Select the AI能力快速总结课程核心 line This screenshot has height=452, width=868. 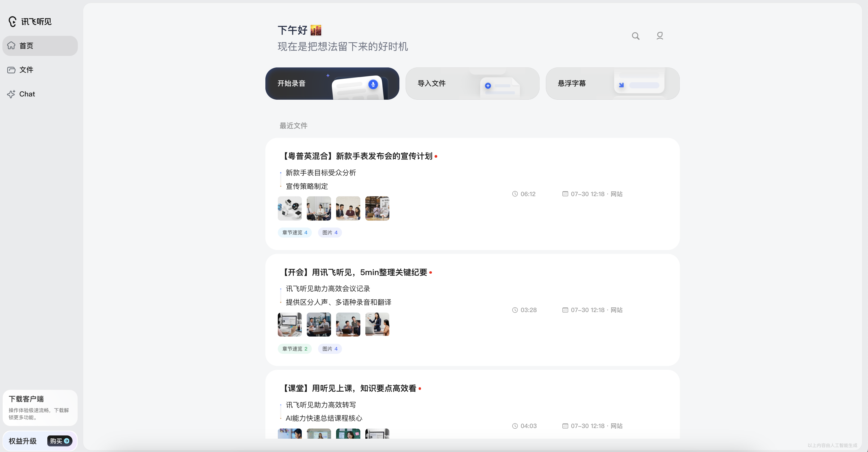coord(324,418)
